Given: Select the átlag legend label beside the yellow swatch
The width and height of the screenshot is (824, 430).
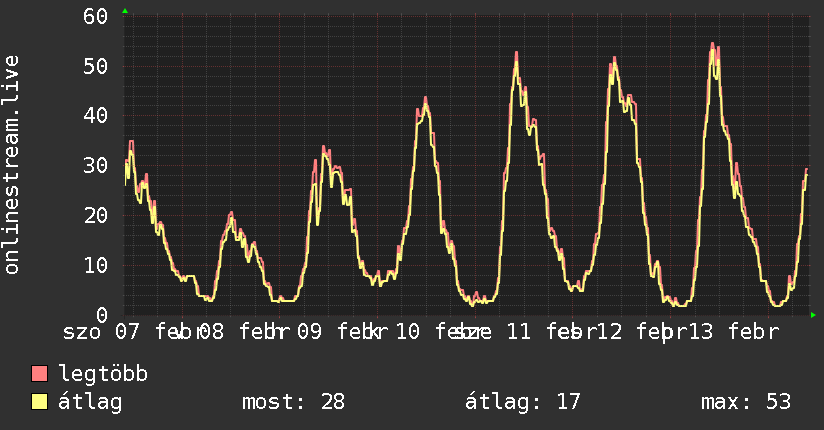Looking at the screenshot, I should (90, 402).
